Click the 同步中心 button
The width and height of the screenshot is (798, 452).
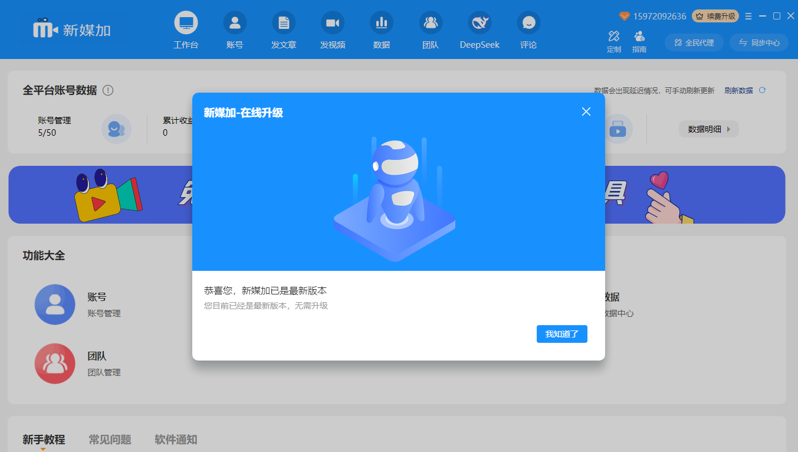pyautogui.click(x=759, y=43)
